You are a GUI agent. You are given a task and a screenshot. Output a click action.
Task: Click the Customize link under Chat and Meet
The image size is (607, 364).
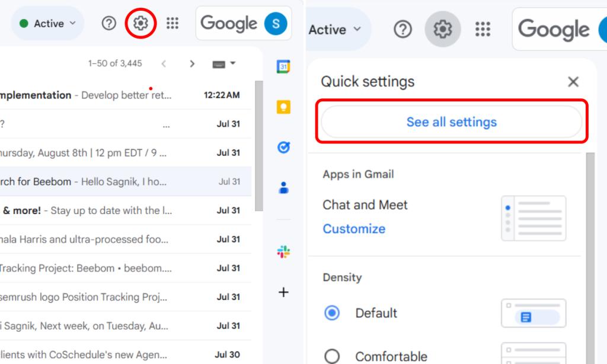354,229
